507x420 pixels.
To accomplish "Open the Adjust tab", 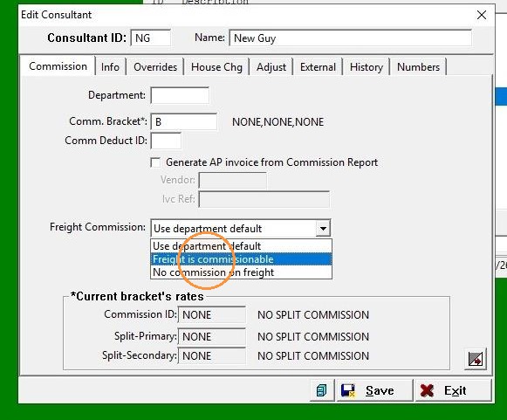I will [271, 67].
